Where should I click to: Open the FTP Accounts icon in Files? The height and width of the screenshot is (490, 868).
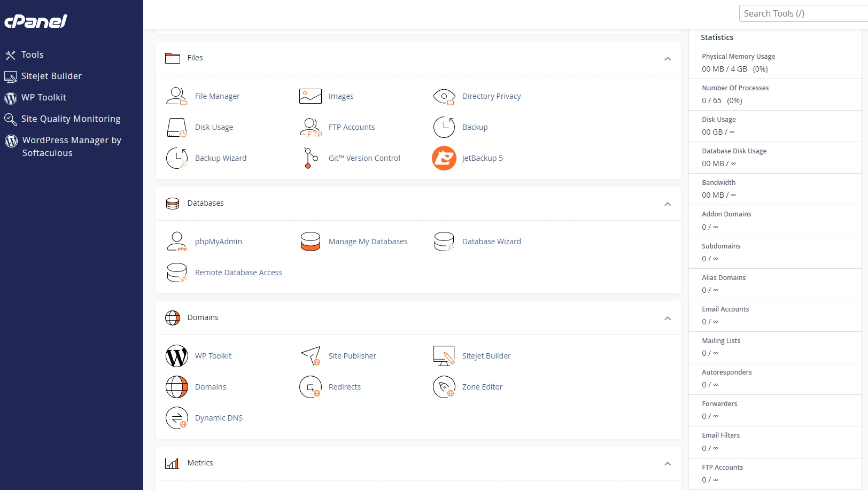[311, 127]
